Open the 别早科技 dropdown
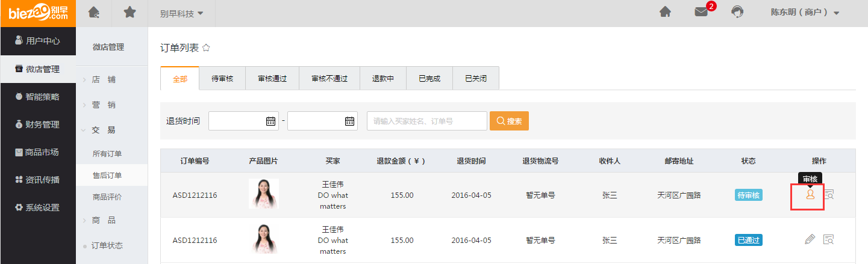The height and width of the screenshot is (264, 868). point(182,13)
